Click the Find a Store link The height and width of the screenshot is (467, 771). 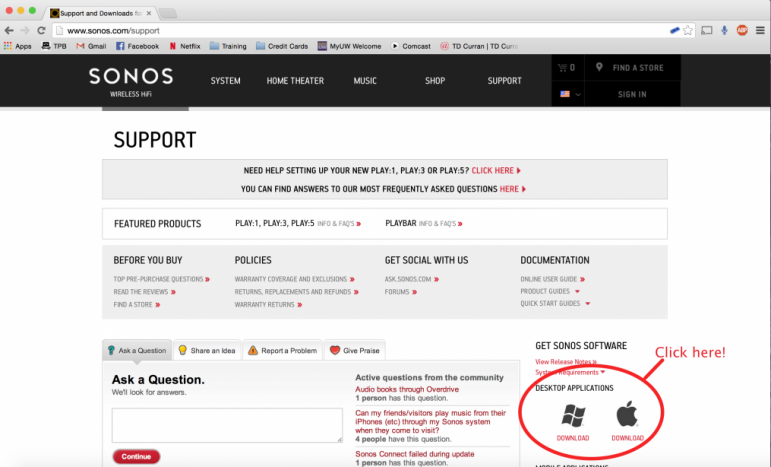pyautogui.click(x=638, y=68)
